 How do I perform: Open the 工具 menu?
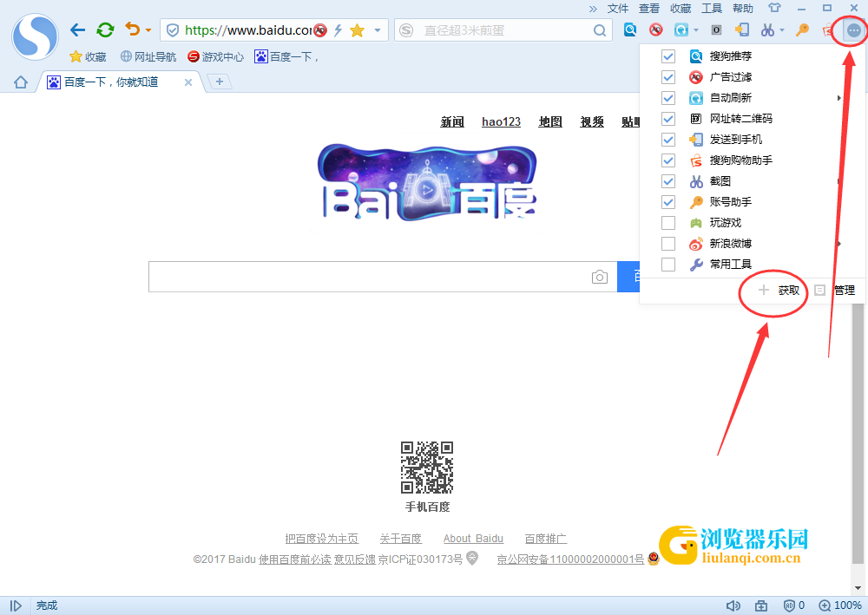pos(712,9)
